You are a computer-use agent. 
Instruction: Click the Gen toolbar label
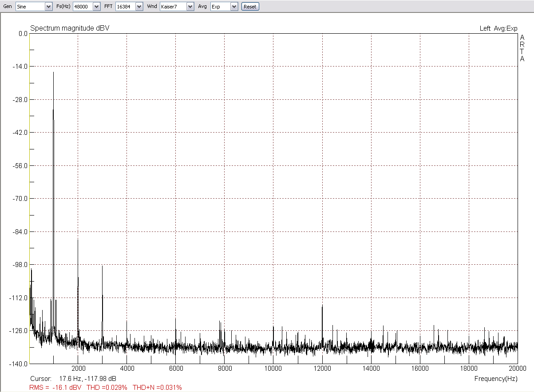click(x=8, y=6)
